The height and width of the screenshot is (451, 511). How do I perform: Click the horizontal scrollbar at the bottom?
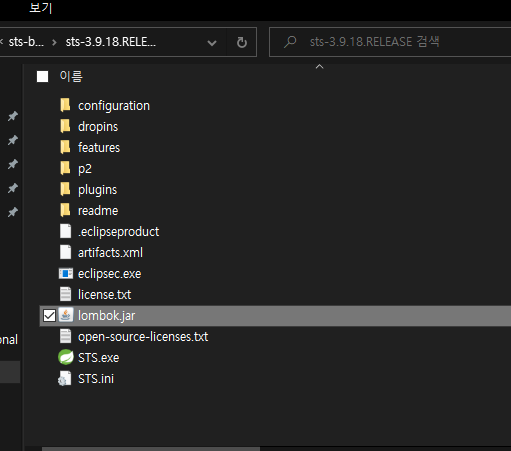coord(151,449)
